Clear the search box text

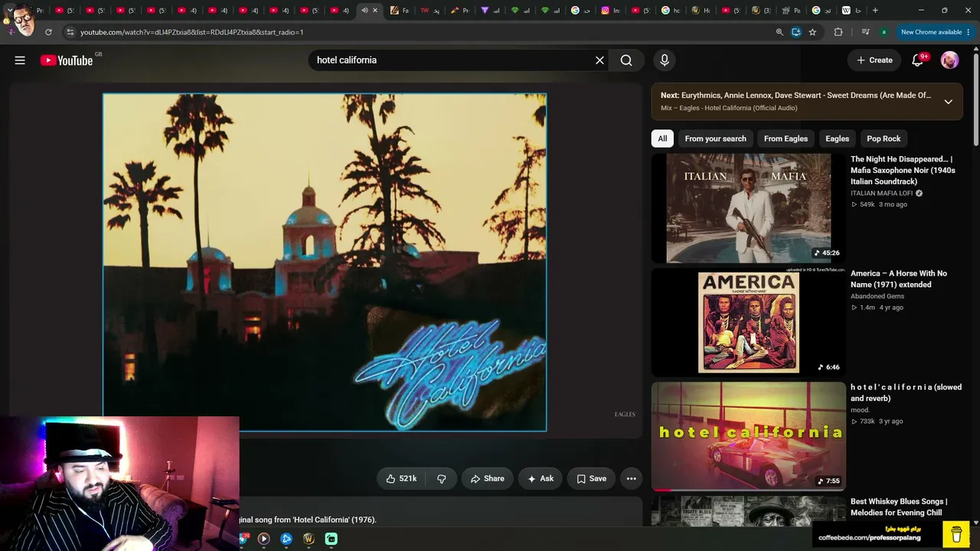599,60
